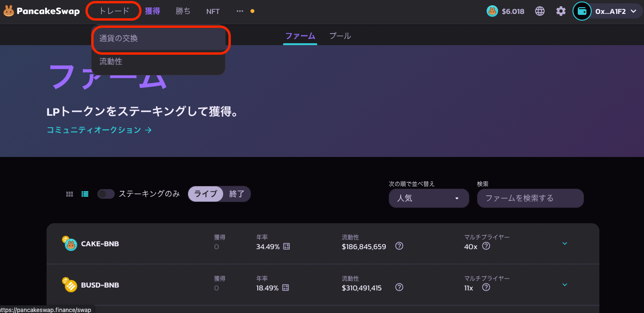Click the wallet icon in header
The height and width of the screenshot is (313, 644).
582,11
